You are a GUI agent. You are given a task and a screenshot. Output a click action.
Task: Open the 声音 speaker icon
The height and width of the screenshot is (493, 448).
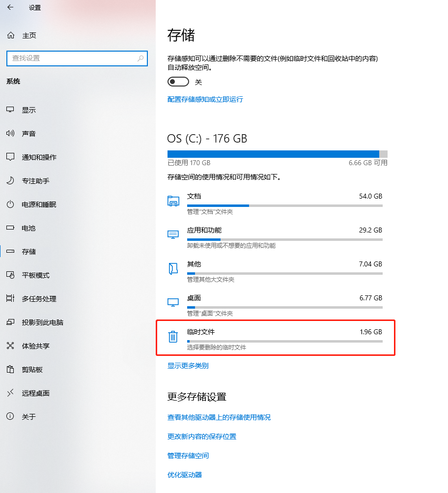pos(10,133)
